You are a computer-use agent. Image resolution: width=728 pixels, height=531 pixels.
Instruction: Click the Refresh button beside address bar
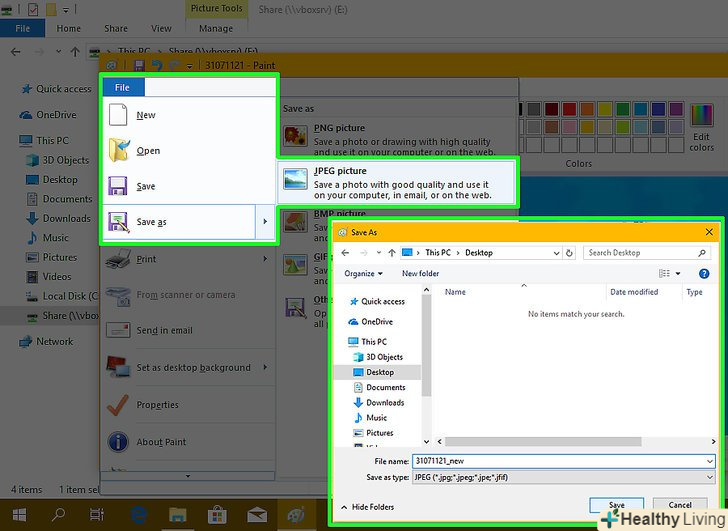coord(569,253)
